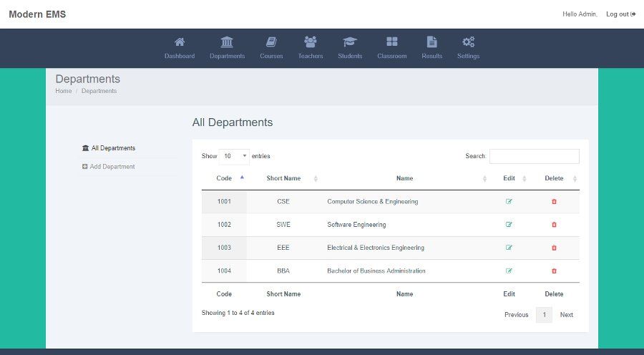Viewport: 644px width, 355px height.
Task: Delete the Software Engineering department row
Action: point(554,225)
